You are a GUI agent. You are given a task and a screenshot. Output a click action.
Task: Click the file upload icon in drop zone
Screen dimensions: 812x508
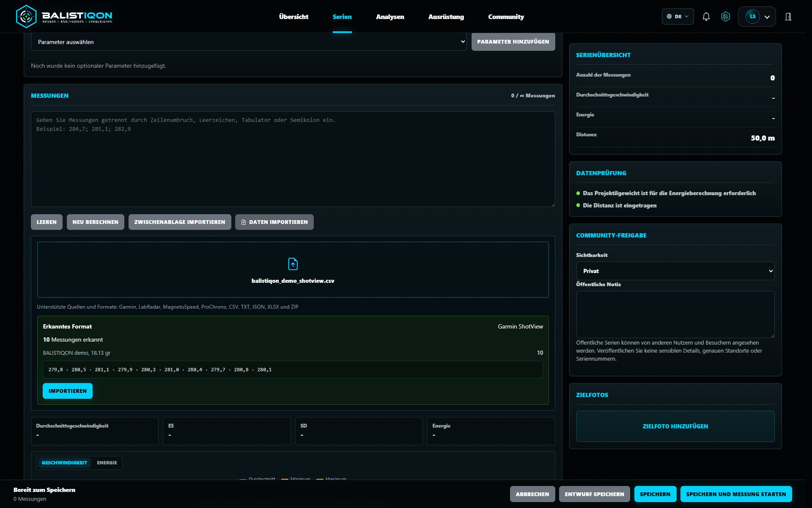pyautogui.click(x=293, y=264)
